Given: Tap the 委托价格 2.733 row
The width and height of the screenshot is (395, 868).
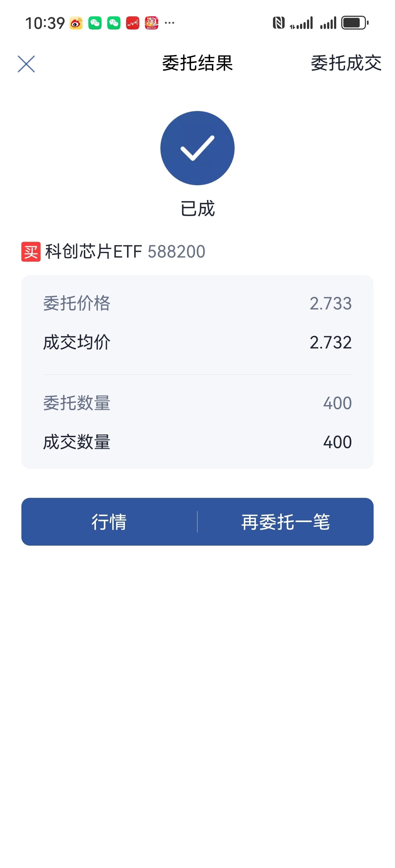Looking at the screenshot, I should point(197,303).
